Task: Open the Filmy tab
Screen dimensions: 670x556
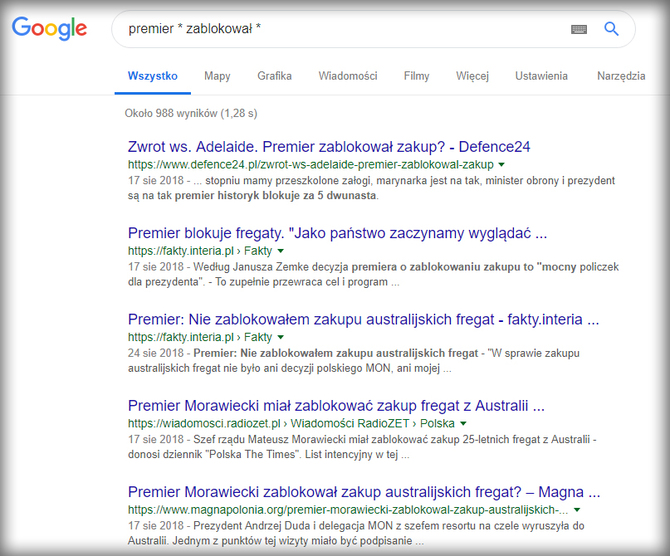Action: coord(417,76)
